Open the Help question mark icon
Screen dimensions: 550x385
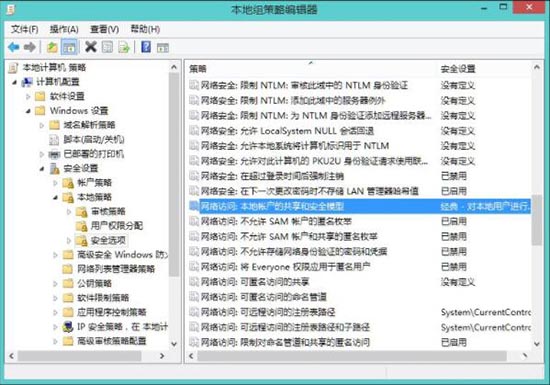(146, 47)
